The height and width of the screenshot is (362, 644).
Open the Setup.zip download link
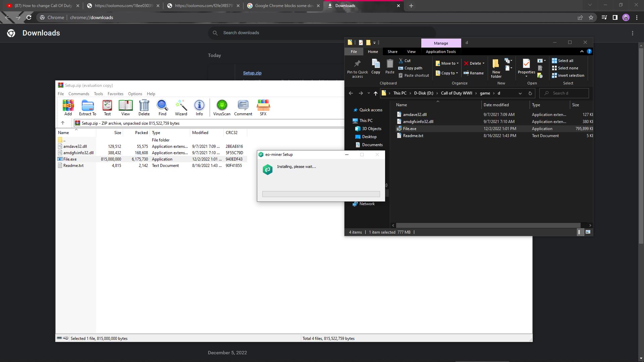click(252, 73)
